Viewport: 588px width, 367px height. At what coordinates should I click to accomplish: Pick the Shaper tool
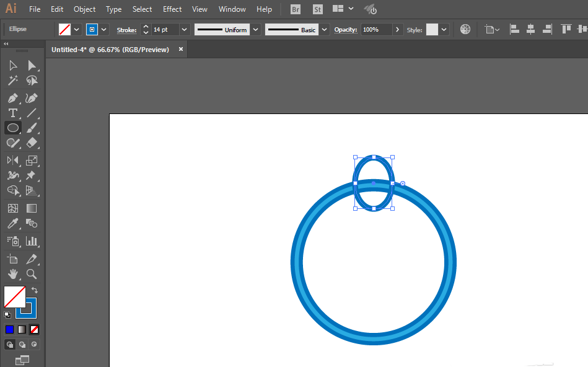coord(13,143)
